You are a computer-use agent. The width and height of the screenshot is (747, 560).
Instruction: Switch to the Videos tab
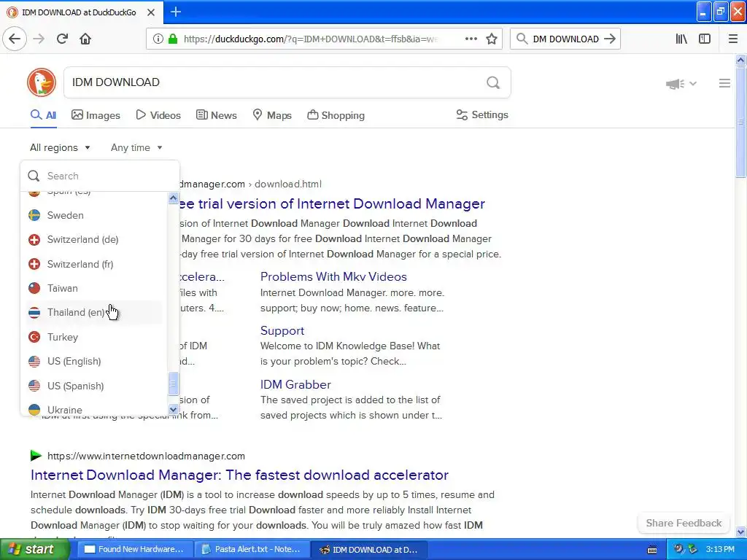pyautogui.click(x=158, y=115)
